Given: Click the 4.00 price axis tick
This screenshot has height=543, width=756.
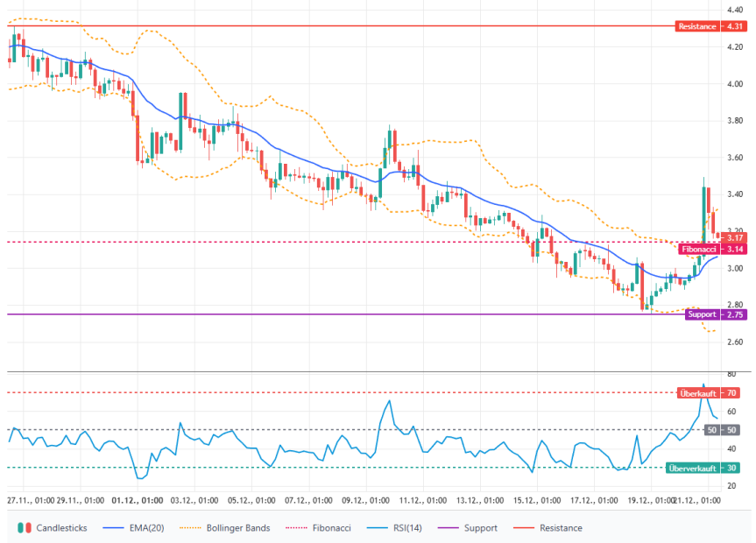Looking at the screenshot, I should [x=734, y=84].
